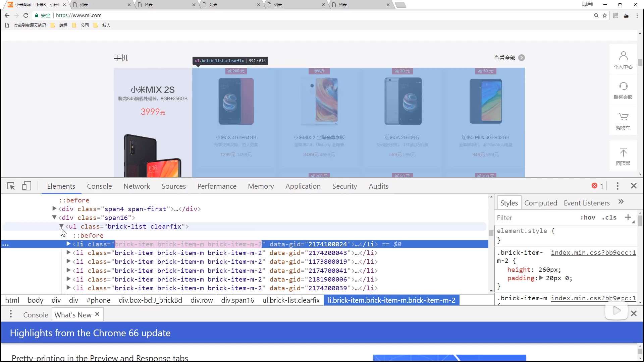Click the back-to-top arrow icon
The height and width of the screenshot is (362, 644).
click(x=623, y=153)
